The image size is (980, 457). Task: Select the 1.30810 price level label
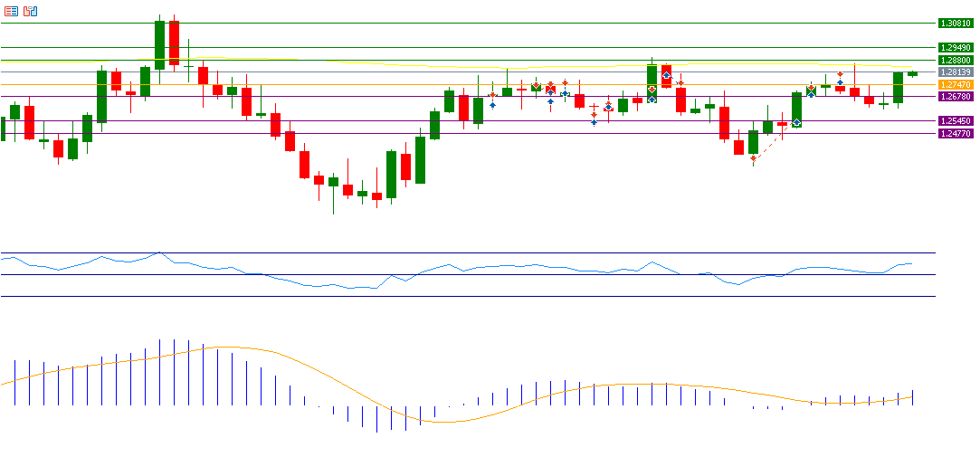point(955,23)
